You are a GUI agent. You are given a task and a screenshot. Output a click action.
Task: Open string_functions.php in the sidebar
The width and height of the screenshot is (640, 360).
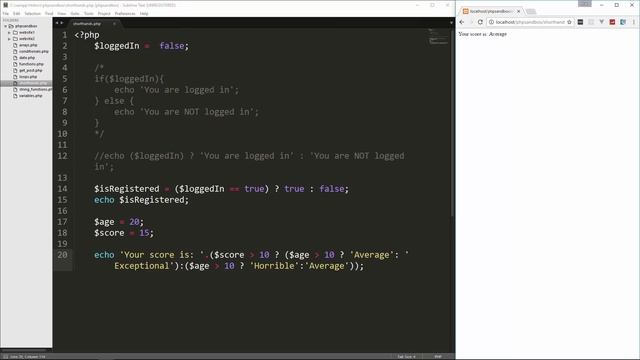tap(36, 89)
